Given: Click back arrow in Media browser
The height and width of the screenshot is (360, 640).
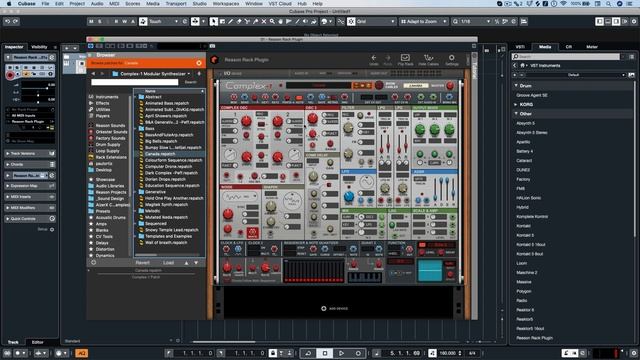Looking at the screenshot, I should click(x=515, y=65).
